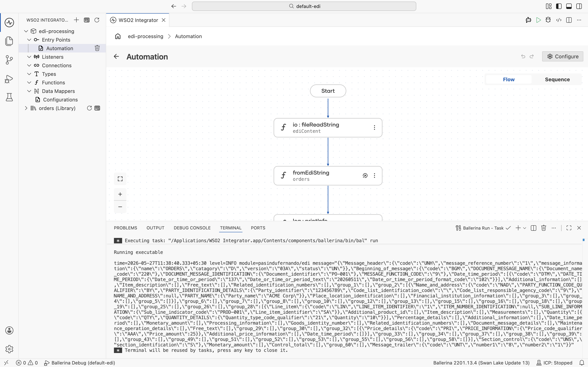Zoom out of the flow diagram

pyautogui.click(x=120, y=207)
